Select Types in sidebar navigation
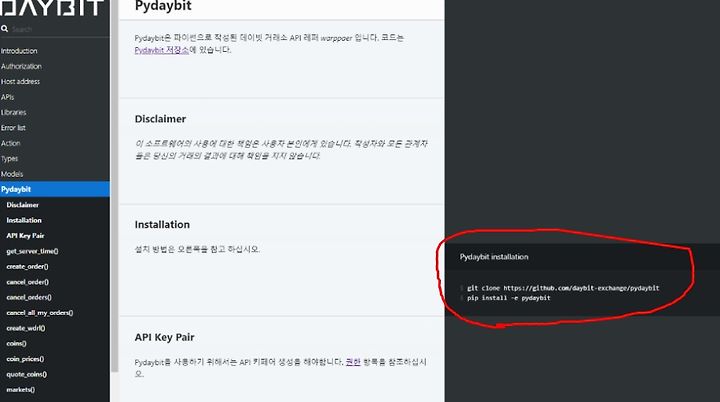 (x=9, y=159)
